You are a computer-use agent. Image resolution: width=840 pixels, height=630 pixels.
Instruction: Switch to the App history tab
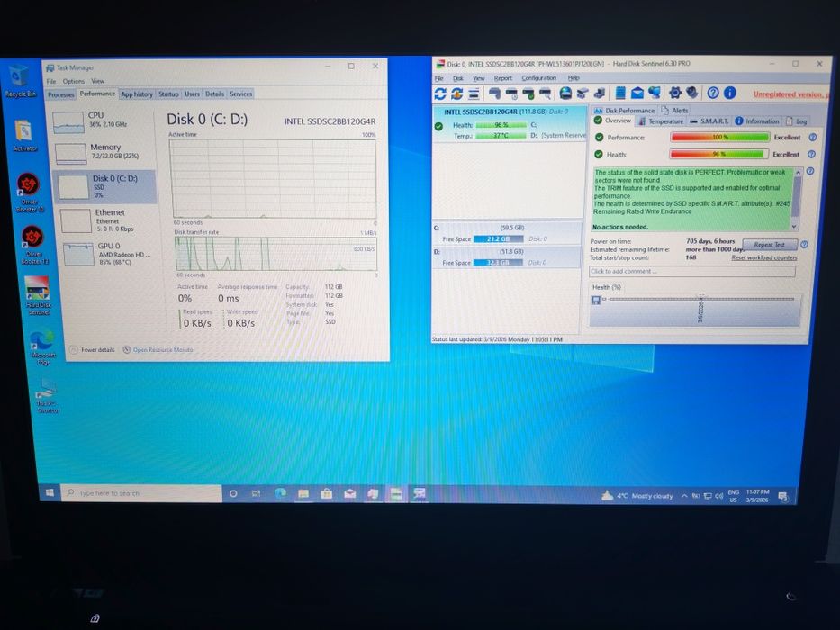click(x=137, y=94)
